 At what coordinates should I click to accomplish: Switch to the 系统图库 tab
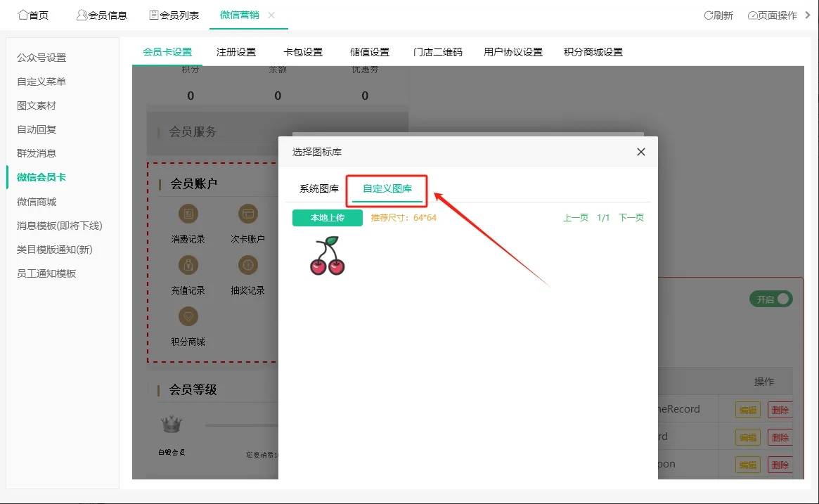pyautogui.click(x=319, y=188)
